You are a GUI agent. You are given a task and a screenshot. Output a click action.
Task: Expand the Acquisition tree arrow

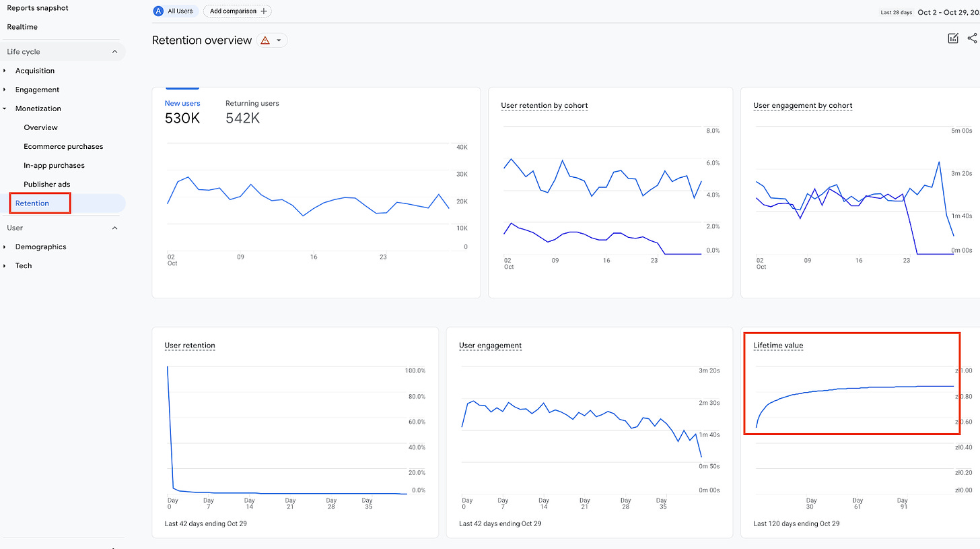(x=5, y=71)
